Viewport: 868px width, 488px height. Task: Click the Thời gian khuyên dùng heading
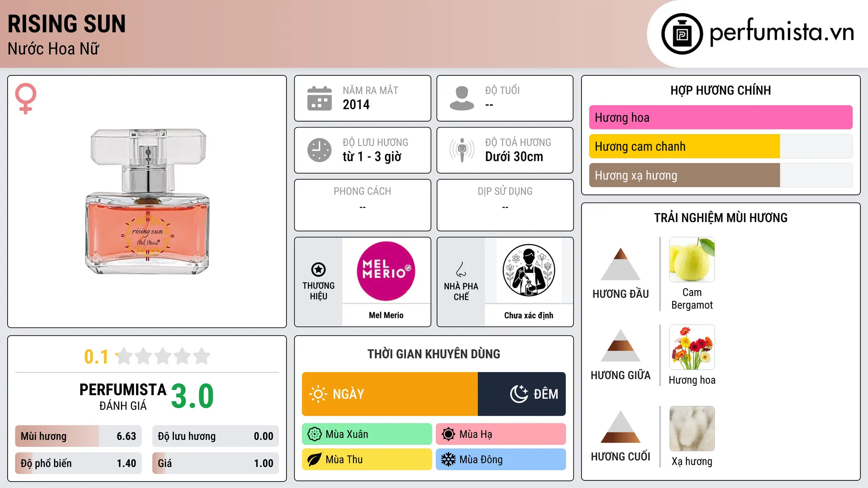coord(434,354)
